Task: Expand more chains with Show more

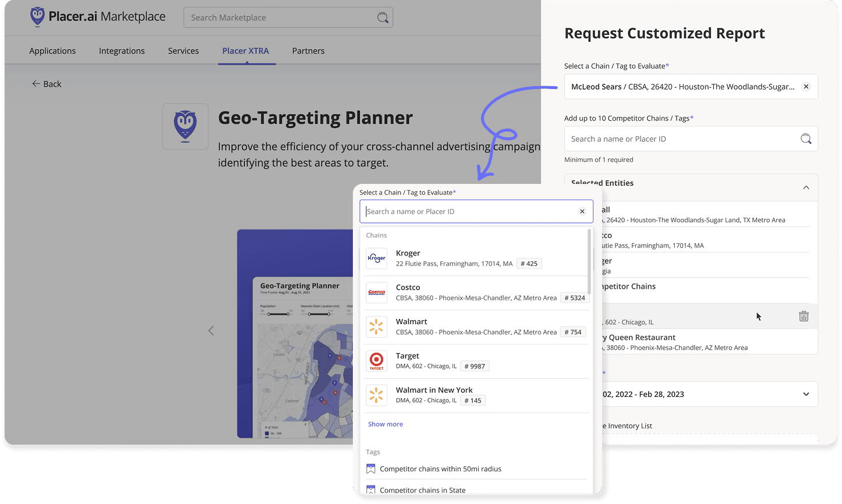Action: tap(385, 424)
